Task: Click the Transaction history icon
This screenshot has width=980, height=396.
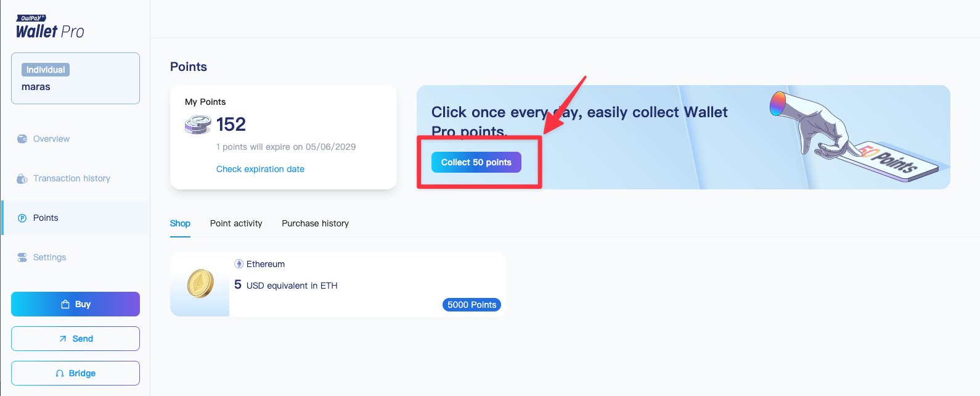Action: (22, 179)
